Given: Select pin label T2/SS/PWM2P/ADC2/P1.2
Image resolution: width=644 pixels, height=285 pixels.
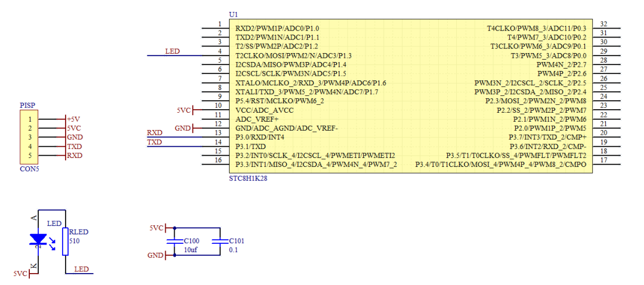Looking at the screenshot, I should 277,47.
